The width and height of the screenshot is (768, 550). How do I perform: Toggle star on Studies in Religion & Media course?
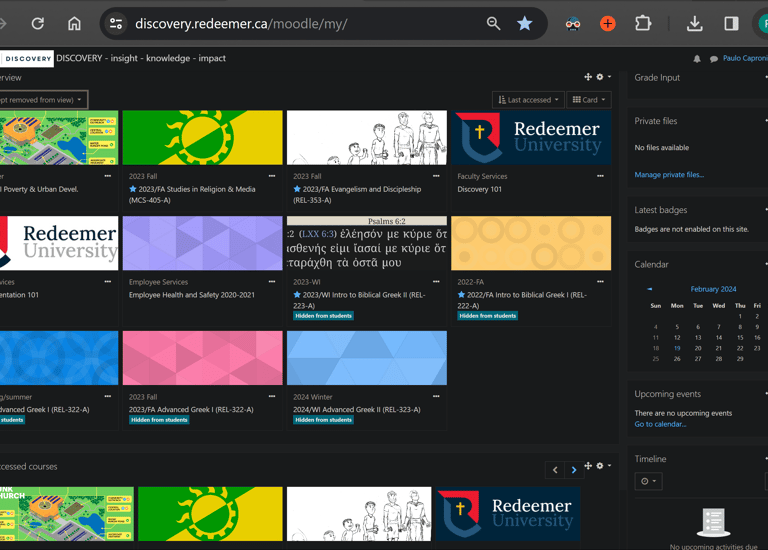133,189
